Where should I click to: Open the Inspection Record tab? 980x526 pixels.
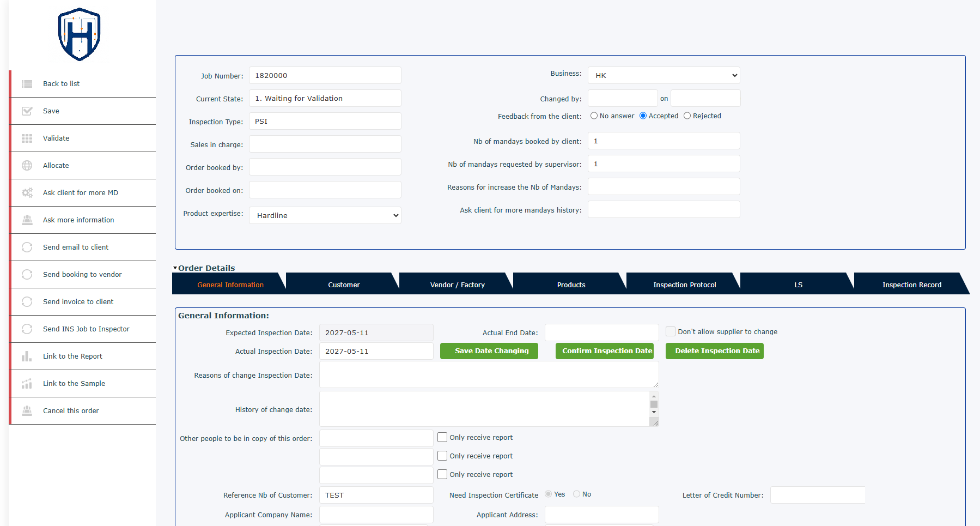point(912,285)
